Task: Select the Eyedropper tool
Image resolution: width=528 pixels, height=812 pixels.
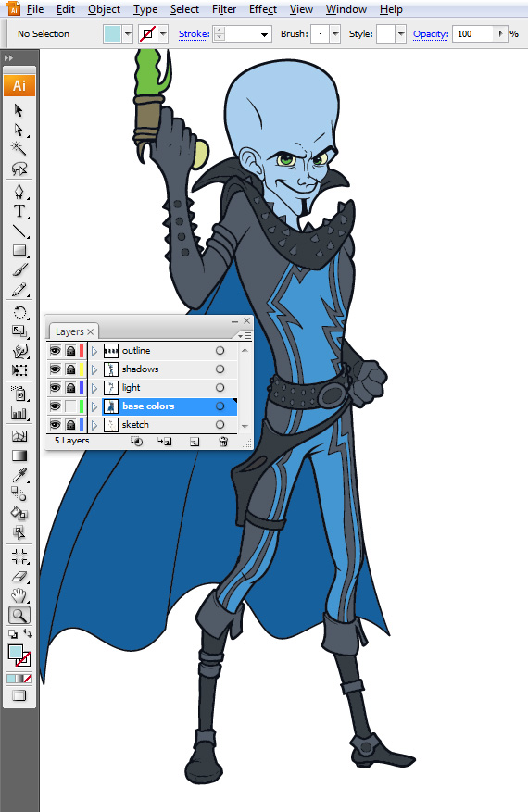Action: [x=19, y=475]
